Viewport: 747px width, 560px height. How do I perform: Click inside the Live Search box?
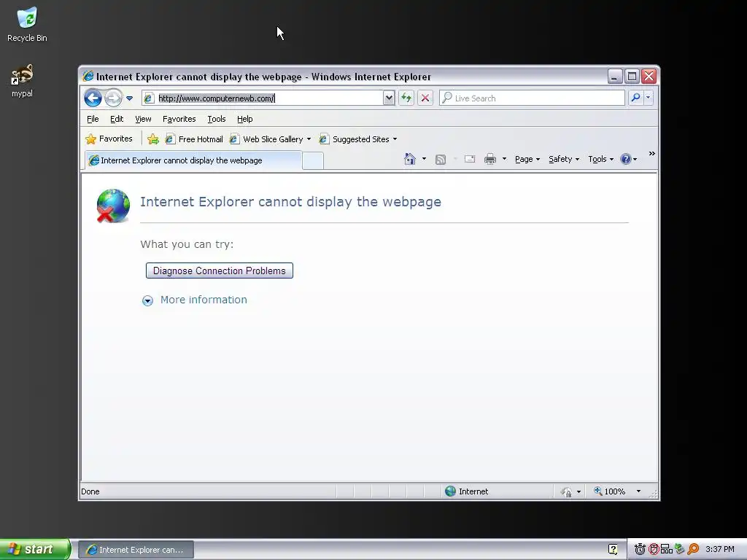click(532, 98)
